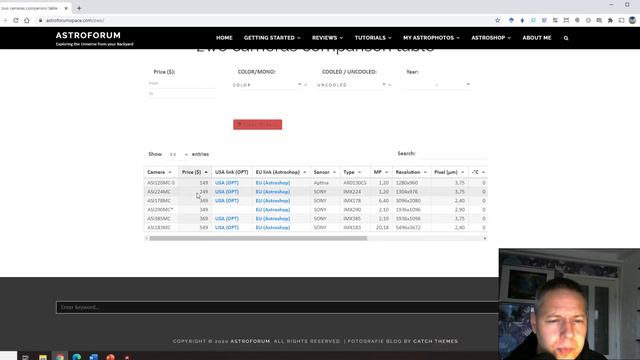Open the COOLED / UNCOOLED dropdown

coord(354,85)
